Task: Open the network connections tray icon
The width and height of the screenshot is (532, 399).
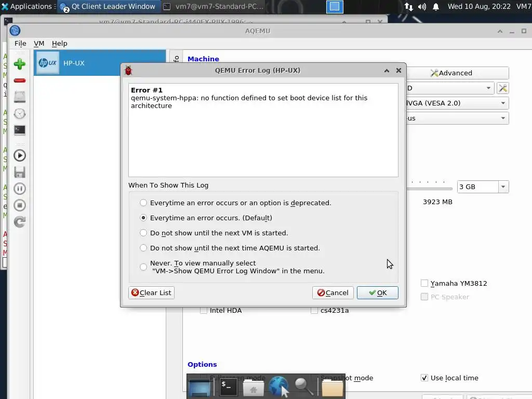Action: [x=408, y=6]
